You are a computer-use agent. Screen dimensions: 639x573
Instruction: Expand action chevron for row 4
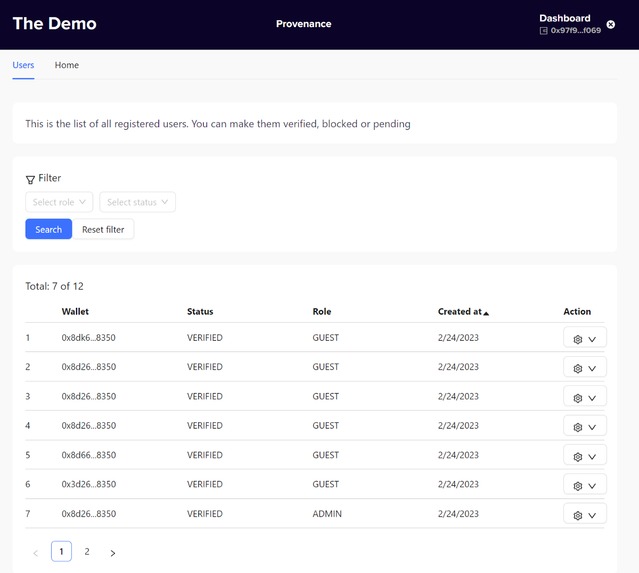[x=592, y=427]
